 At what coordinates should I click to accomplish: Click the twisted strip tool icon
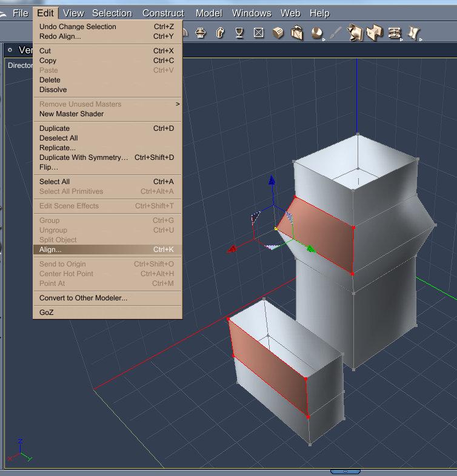point(413,33)
